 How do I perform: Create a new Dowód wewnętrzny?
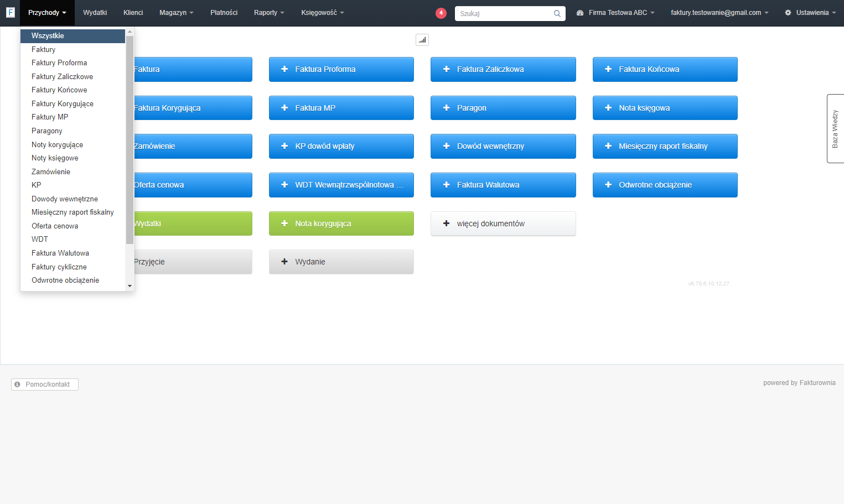(503, 146)
